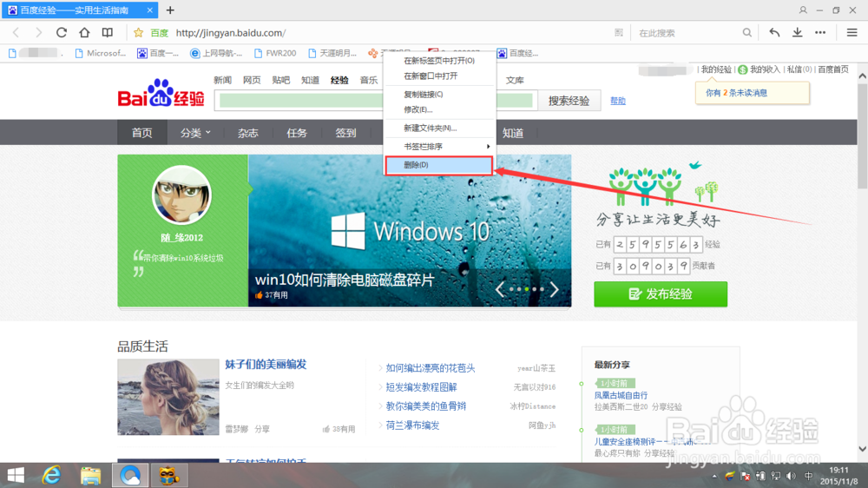Click the 搜索经验 button
Screen dimensions: 868x488
[x=569, y=101]
